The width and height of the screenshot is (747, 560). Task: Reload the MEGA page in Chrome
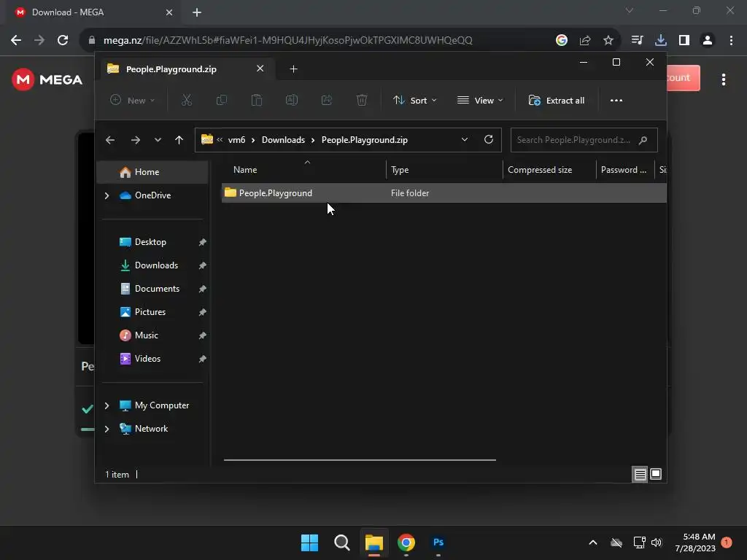coord(63,40)
